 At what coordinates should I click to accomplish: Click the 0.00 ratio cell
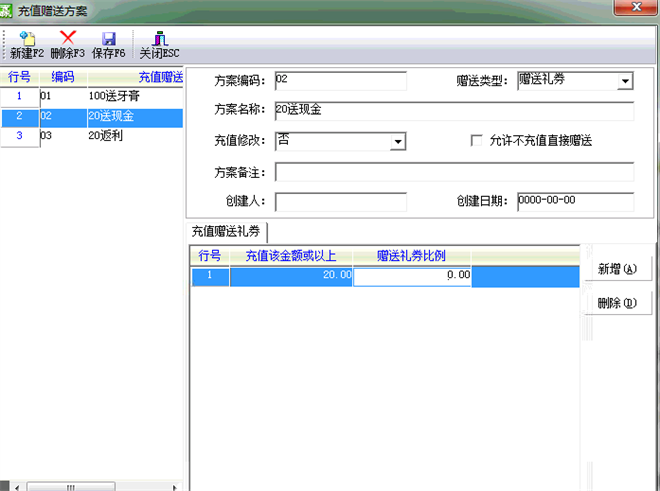(412, 277)
